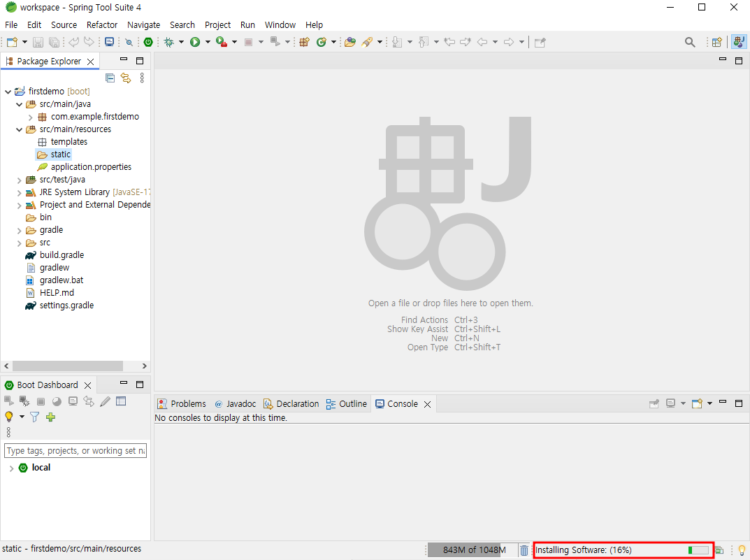
Task: Click the green plus icon in Boot Dashboard
Action: point(51,417)
